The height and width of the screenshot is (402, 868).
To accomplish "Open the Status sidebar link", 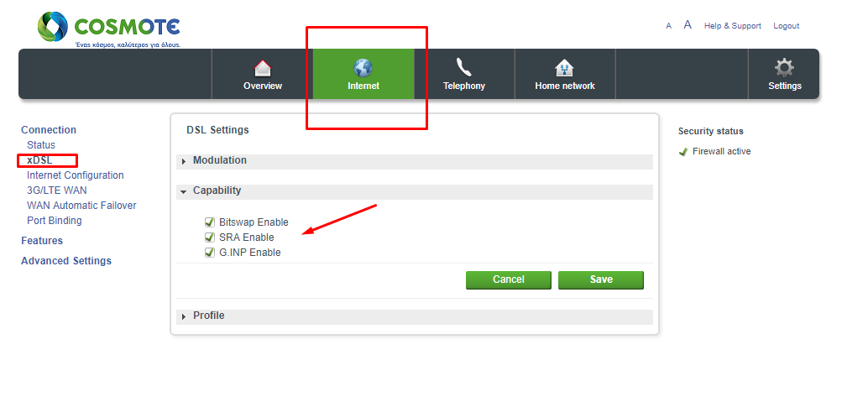I will pos(41,145).
